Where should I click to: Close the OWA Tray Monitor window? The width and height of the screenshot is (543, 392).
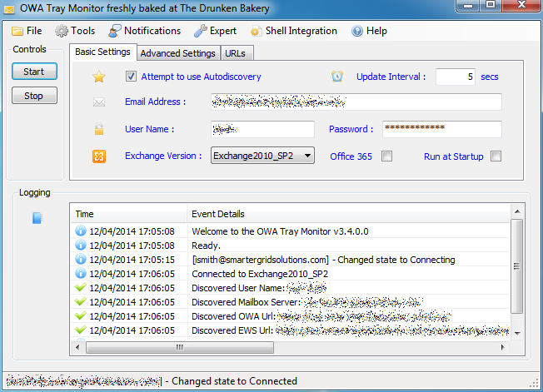(521, 5)
